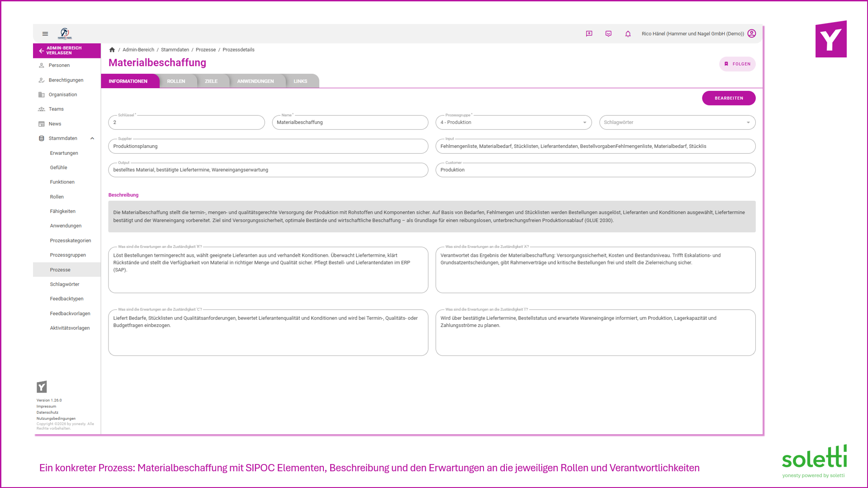The image size is (868, 488).
Task: Click the Supplier input field
Action: click(x=268, y=147)
